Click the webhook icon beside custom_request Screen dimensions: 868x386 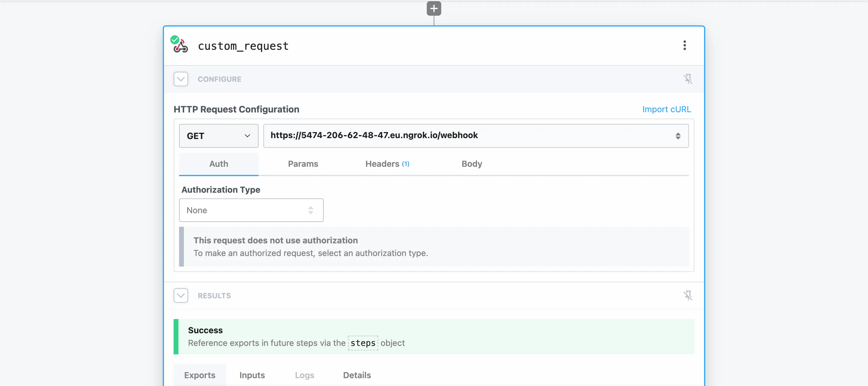[x=180, y=46]
